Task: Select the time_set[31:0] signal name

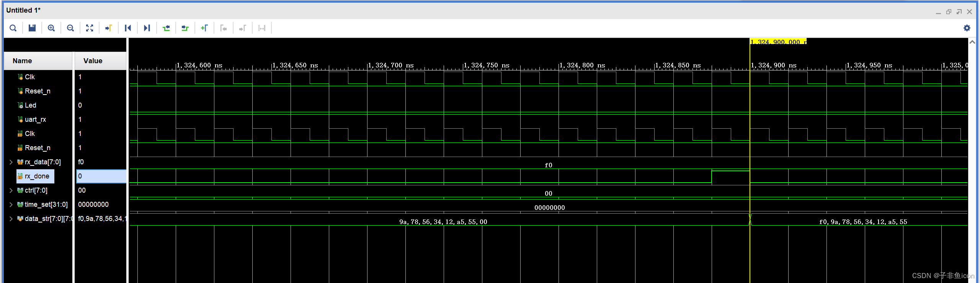Action: pos(46,204)
